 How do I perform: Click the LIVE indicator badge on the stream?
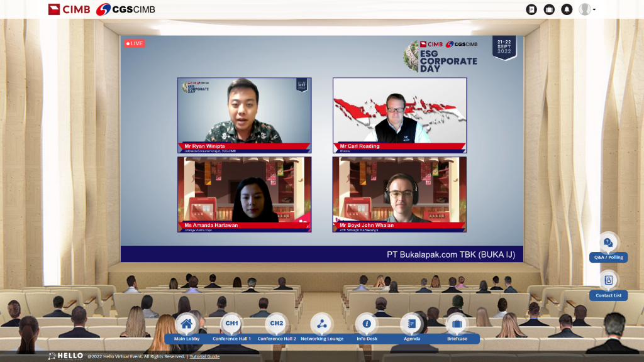pyautogui.click(x=134, y=44)
